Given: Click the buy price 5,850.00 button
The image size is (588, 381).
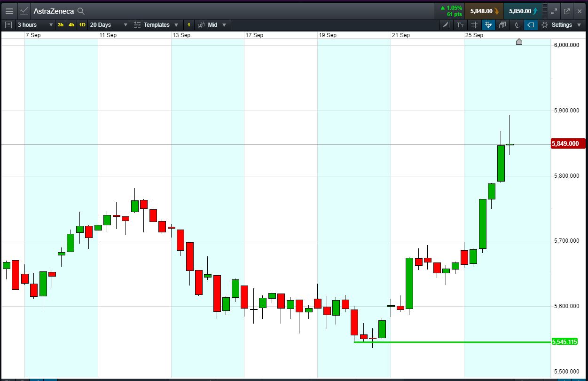Looking at the screenshot, I should pyautogui.click(x=523, y=11).
